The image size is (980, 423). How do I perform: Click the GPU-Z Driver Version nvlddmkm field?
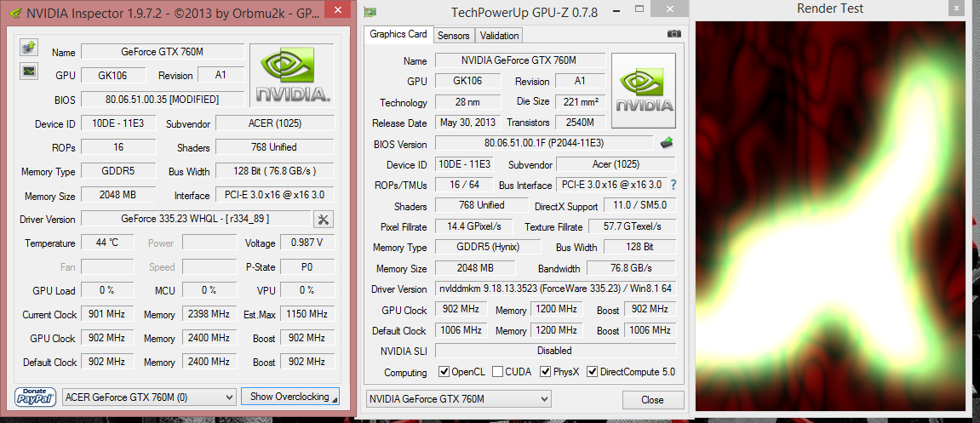click(556, 289)
